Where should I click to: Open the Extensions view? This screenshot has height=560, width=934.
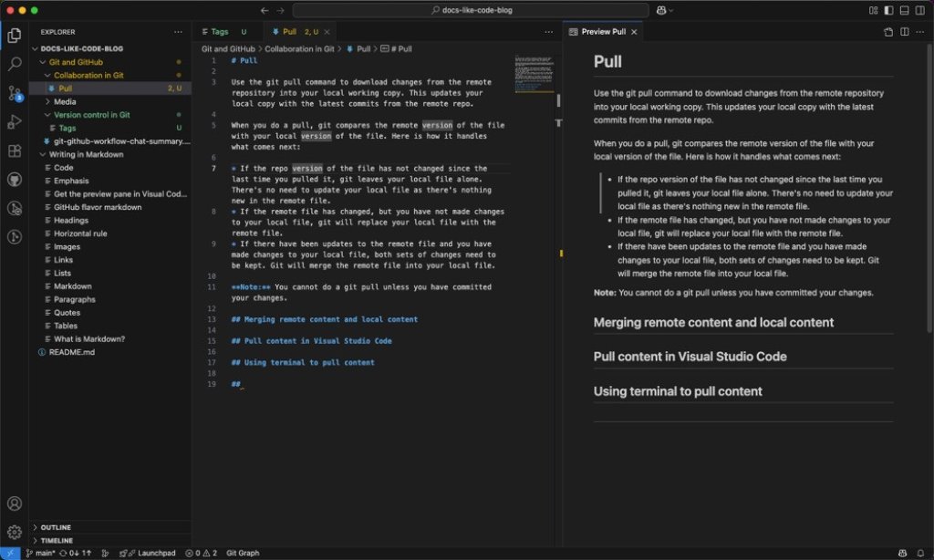pyautogui.click(x=15, y=150)
